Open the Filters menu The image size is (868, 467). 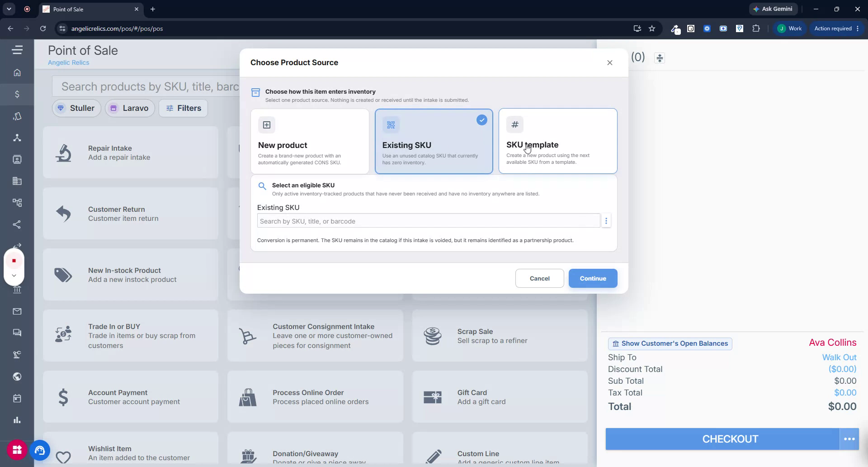[183, 108]
